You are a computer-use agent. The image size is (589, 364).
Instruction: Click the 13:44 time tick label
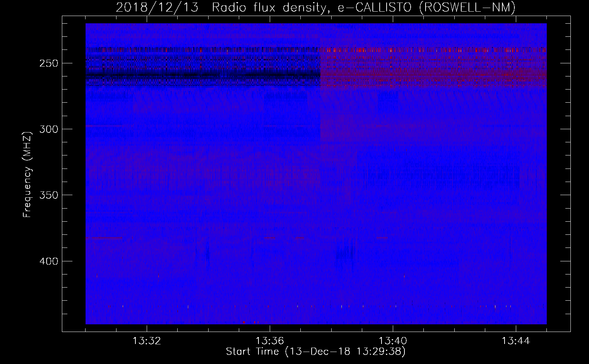click(x=516, y=341)
